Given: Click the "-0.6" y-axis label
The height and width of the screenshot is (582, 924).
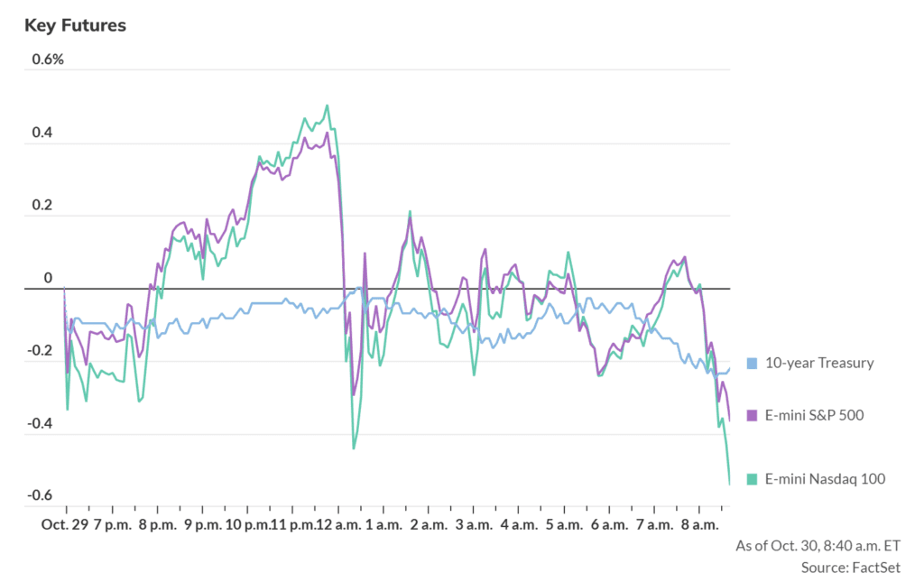Looking at the screenshot, I should tap(44, 495).
